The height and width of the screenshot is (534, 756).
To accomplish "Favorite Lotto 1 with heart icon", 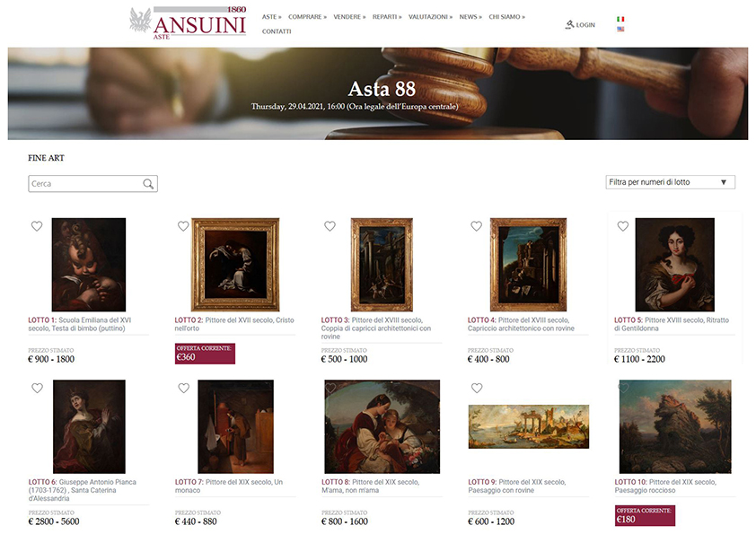I will (x=37, y=225).
